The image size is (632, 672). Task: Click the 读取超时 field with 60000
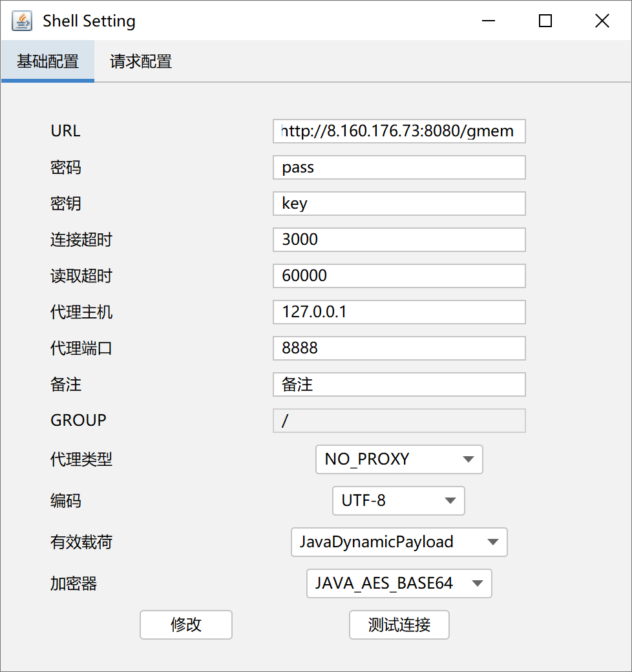(x=399, y=276)
